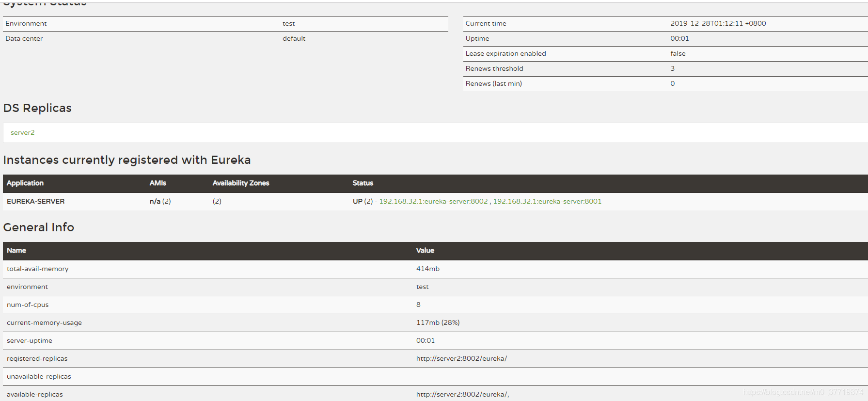Select the registered-replicas URL value
The width and height of the screenshot is (868, 401).
coord(462,358)
